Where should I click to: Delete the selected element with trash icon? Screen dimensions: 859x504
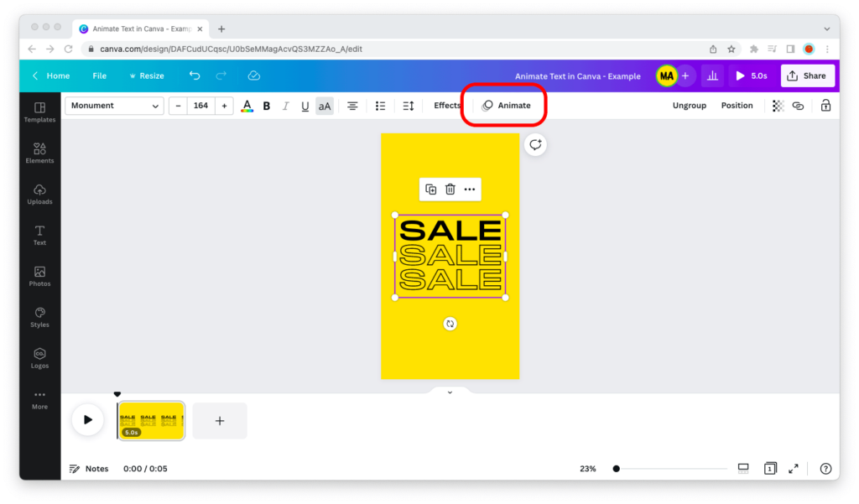(x=450, y=189)
